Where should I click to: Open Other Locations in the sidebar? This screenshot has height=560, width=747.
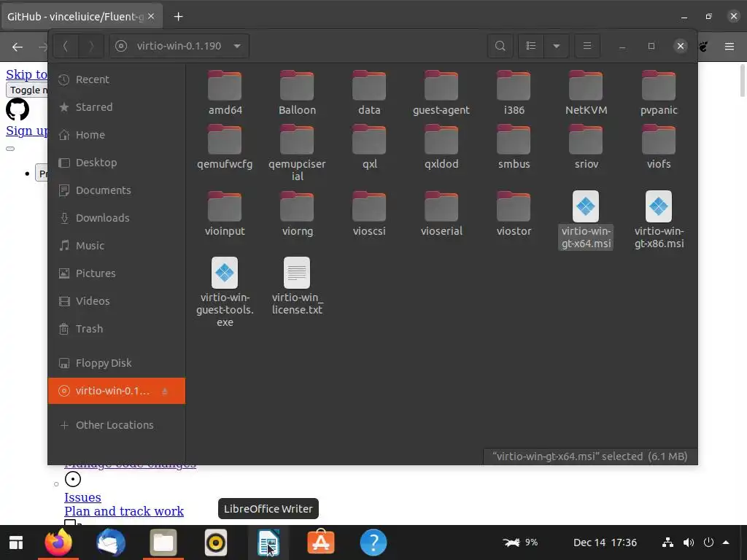click(x=116, y=425)
